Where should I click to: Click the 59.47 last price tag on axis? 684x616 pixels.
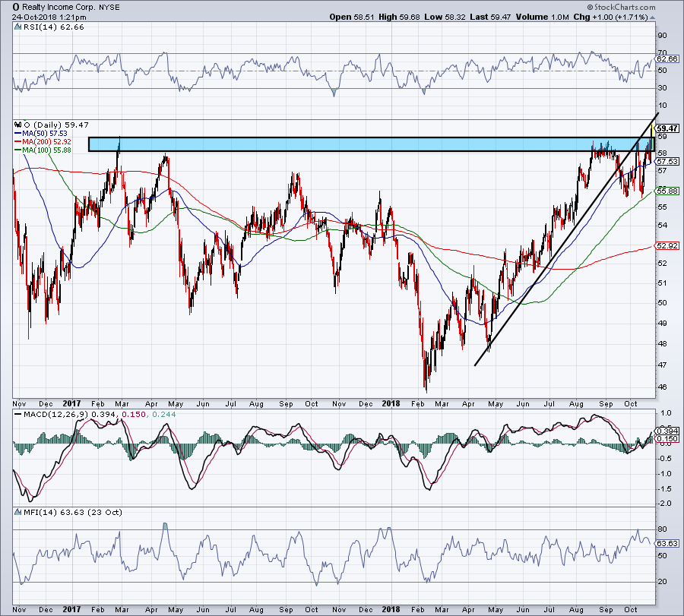667,128
